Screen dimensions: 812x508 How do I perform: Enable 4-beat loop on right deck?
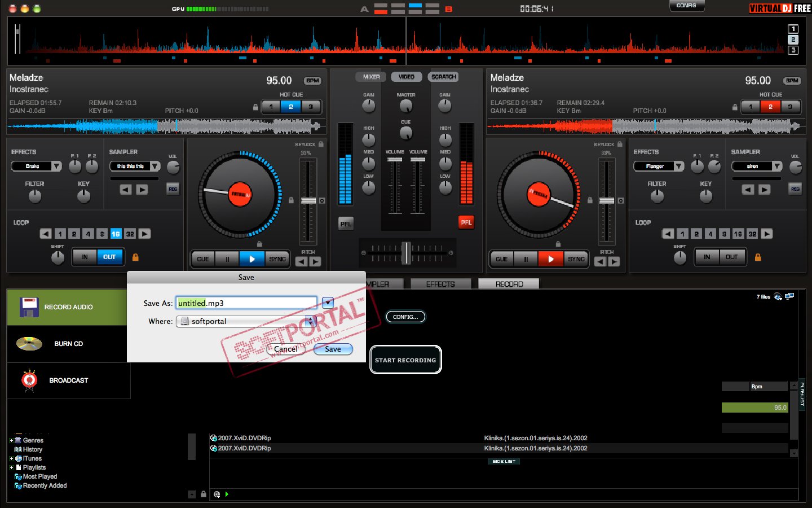[x=710, y=234]
